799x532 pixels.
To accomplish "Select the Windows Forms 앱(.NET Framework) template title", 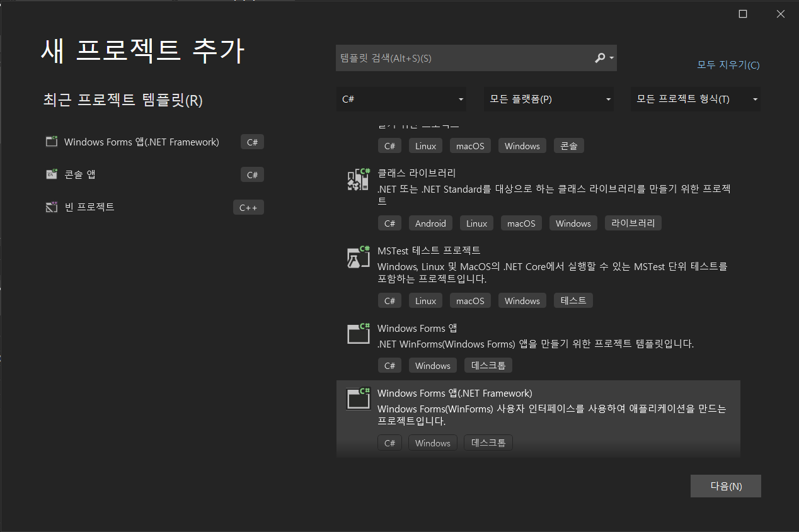I will pos(455,393).
